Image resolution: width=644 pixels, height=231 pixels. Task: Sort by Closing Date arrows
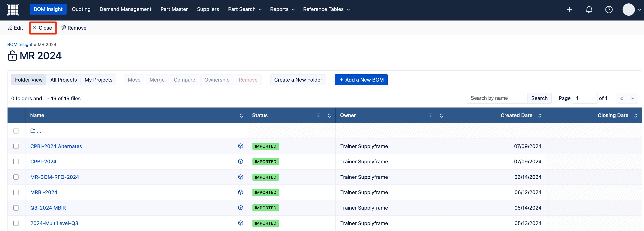[636, 116]
